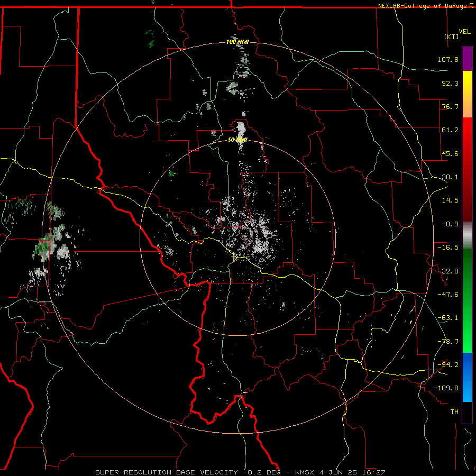This screenshot has width=476, height=476.
Task: Click the SUPER-RESOLUTION BASE VELOCITY caption text
Action: (167, 472)
